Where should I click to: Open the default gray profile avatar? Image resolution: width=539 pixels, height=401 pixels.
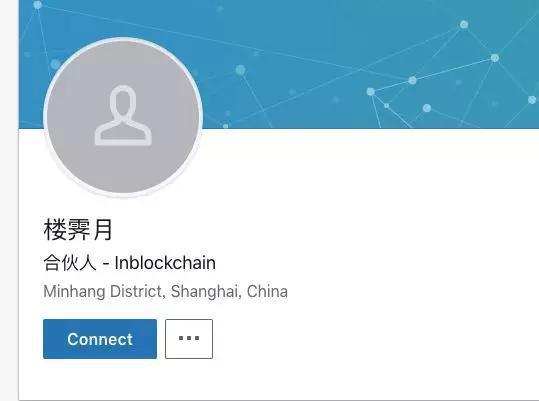[123, 117]
